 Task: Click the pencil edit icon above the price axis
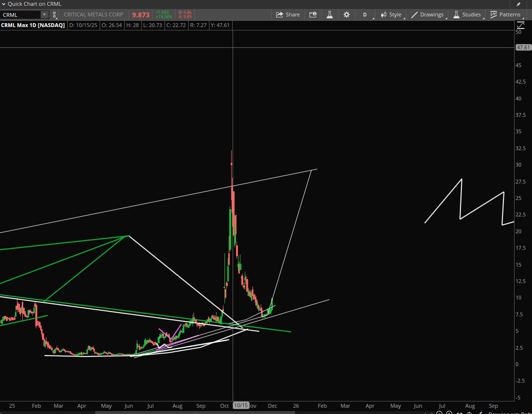click(520, 25)
